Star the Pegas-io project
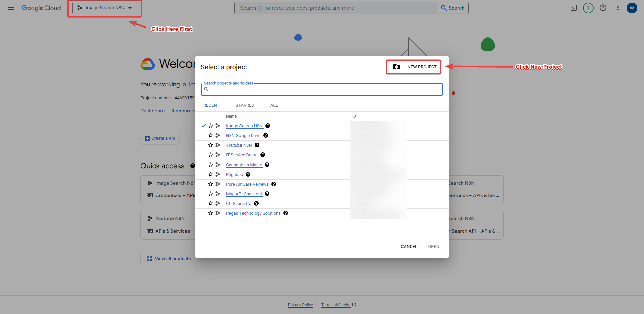This screenshot has height=314, width=644. 211,174
